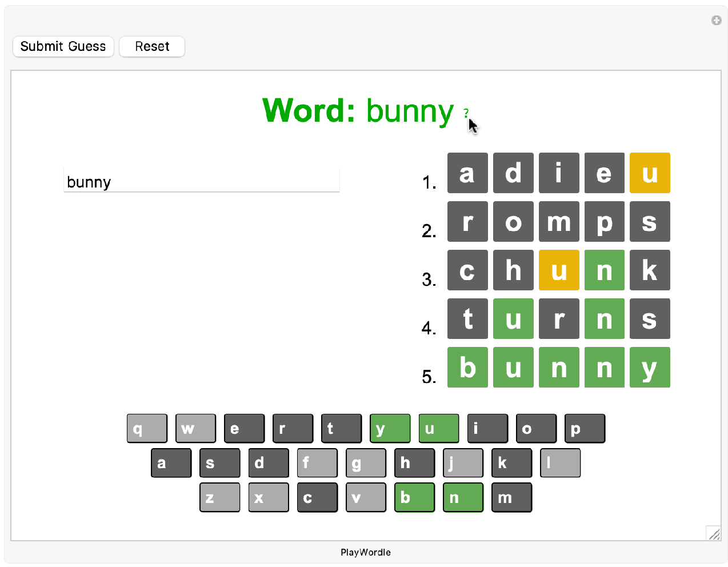Viewport: 728px width, 567px height.
Task: Click the green 'y' tile in row 5
Action: click(x=650, y=368)
